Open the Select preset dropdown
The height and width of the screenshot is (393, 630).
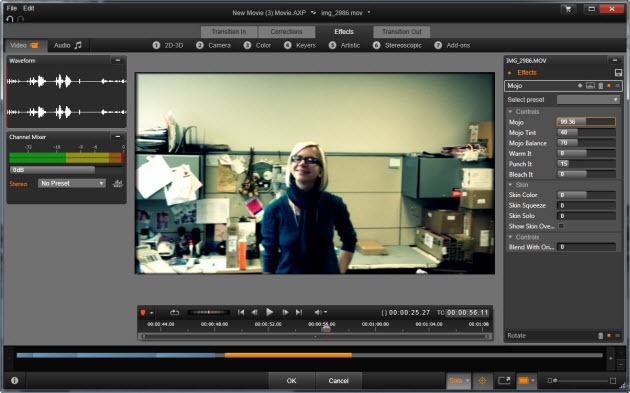click(x=588, y=100)
